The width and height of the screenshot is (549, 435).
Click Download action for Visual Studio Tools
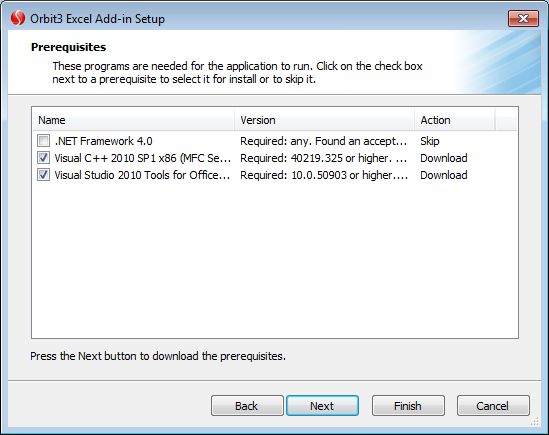444,175
